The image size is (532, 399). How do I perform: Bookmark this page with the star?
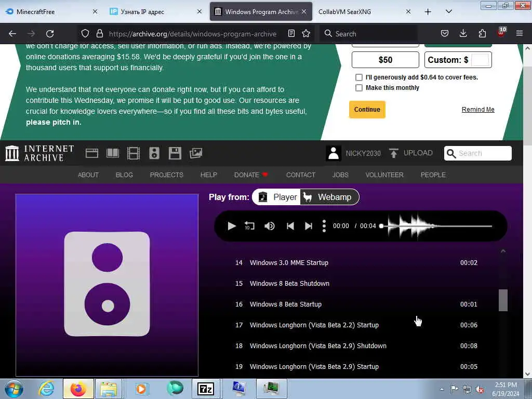coord(306,33)
